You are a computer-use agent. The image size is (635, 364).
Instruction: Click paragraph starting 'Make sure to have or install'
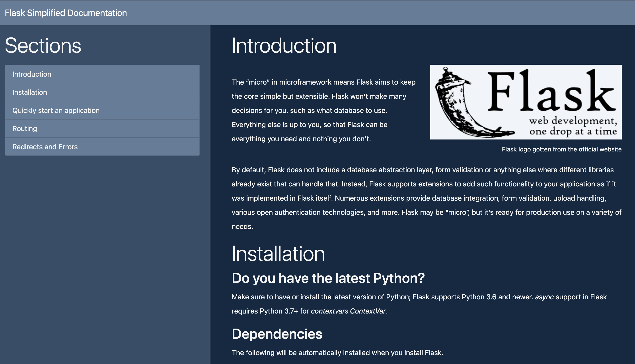point(419,304)
